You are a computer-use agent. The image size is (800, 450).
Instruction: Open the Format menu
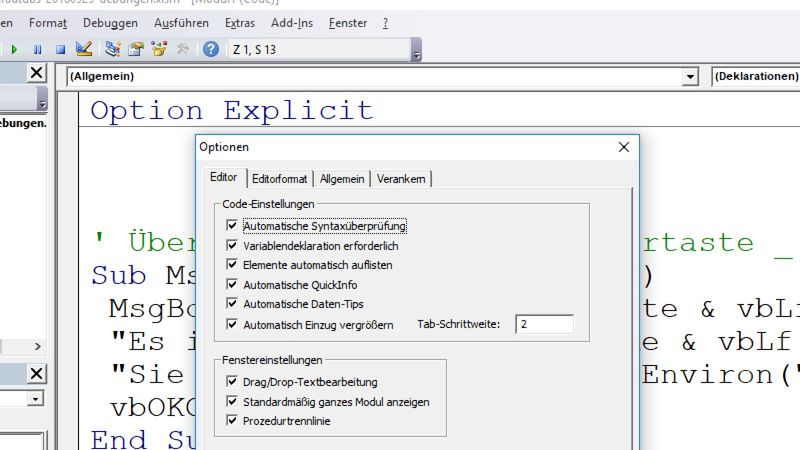click(x=48, y=23)
